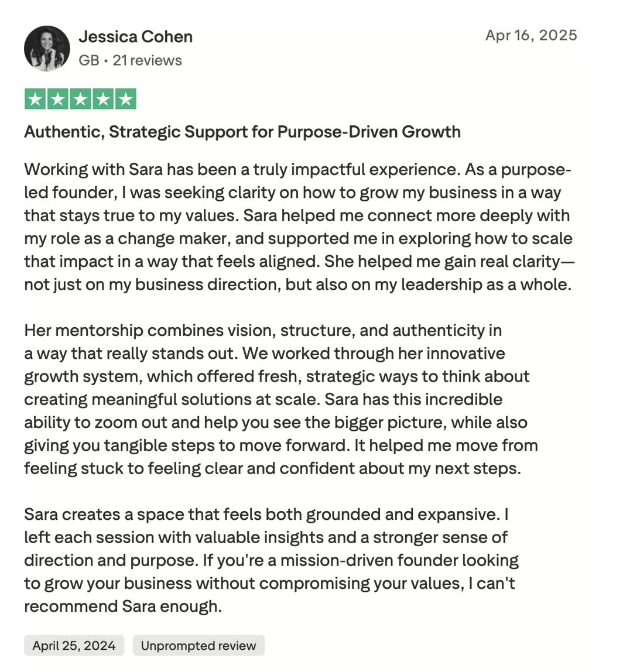
Task: Click the GB country label
Action: (x=89, y=60)
